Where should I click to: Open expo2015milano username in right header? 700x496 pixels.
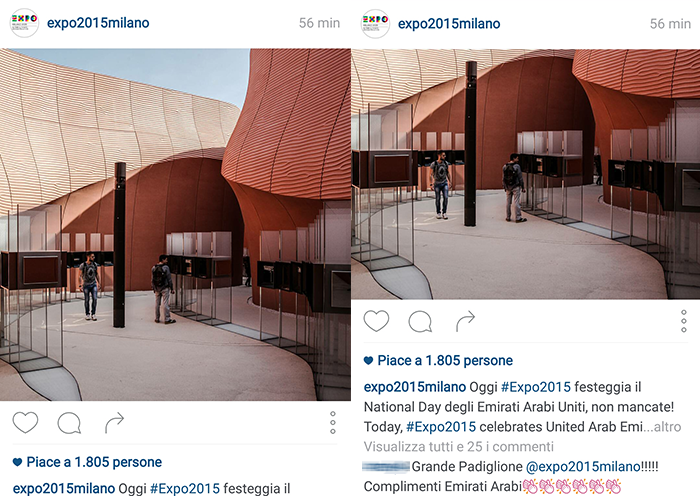point(449,24)
